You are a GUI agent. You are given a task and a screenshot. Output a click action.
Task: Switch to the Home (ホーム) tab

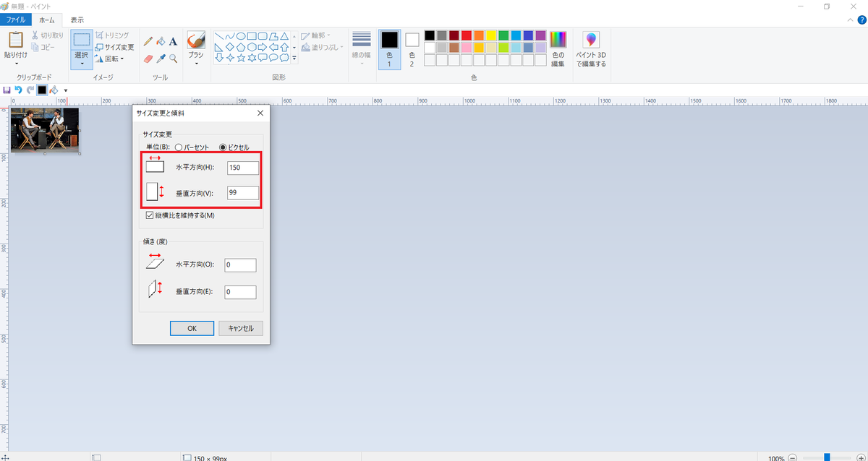point(47,20)
